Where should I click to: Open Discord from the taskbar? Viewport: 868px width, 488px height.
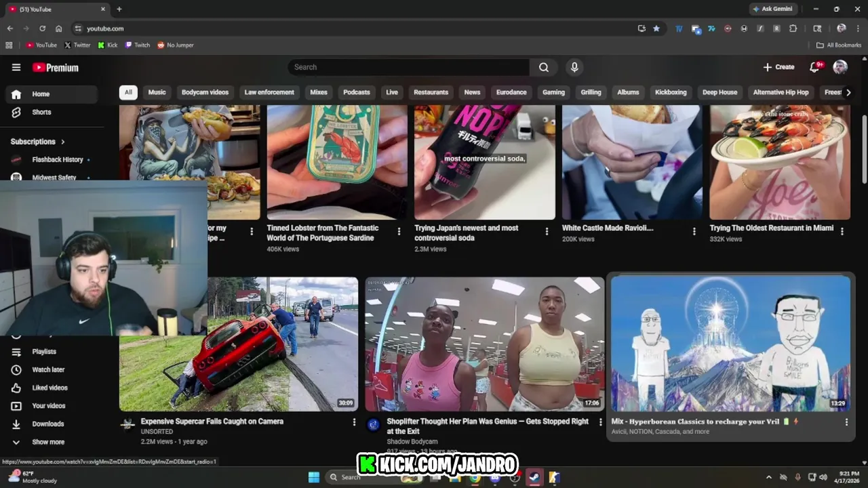495,477
